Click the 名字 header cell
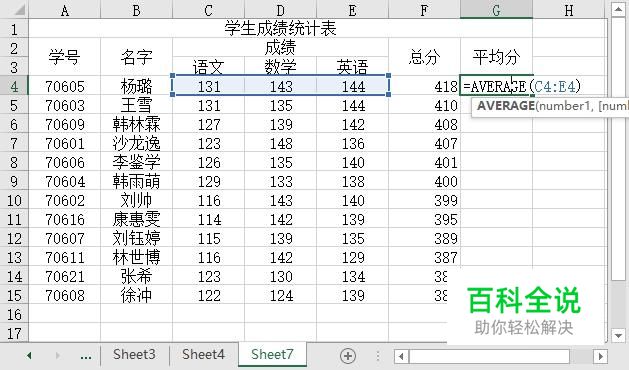 (x=136, y=57)
